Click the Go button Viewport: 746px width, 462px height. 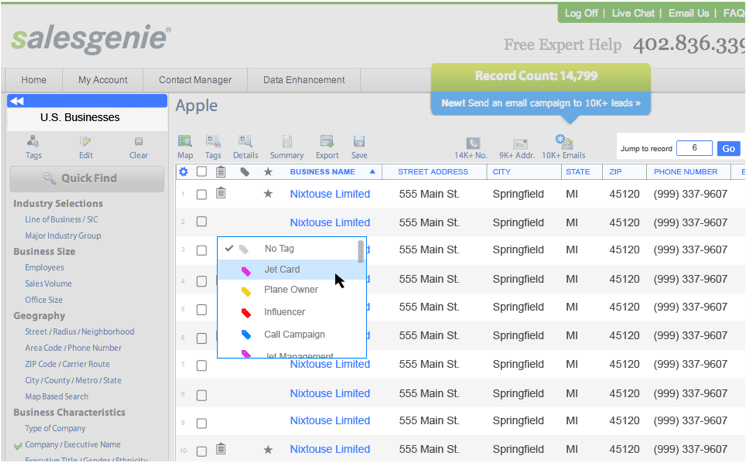point(728,148)
